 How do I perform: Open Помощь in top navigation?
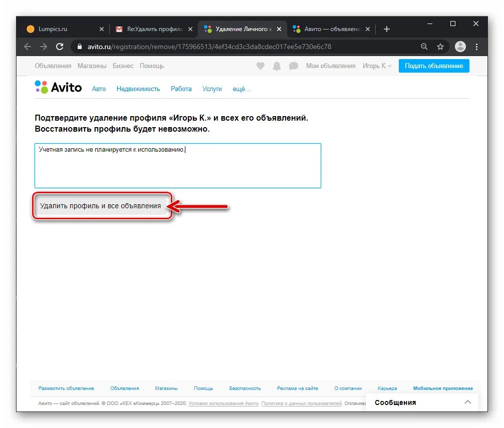[152, 66]
